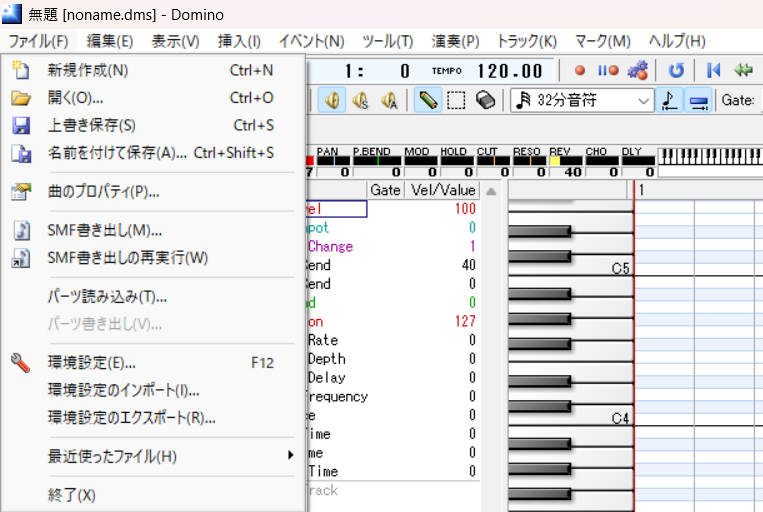Image resolution: width=763 pixels, height=512 pixels.
Task: Choose 環境設定のエクスポート(R)... menu entry
Action: [153, 418]
